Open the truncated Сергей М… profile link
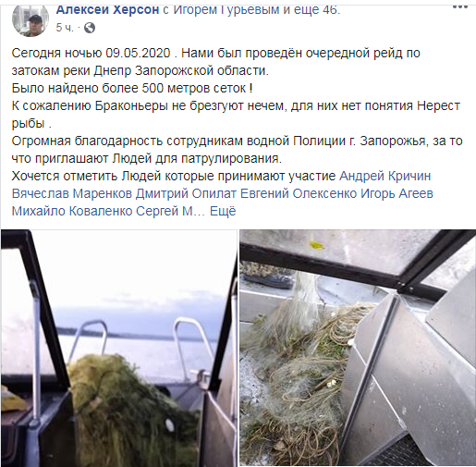This screenshot has height=467, width=476. (170, 212)
